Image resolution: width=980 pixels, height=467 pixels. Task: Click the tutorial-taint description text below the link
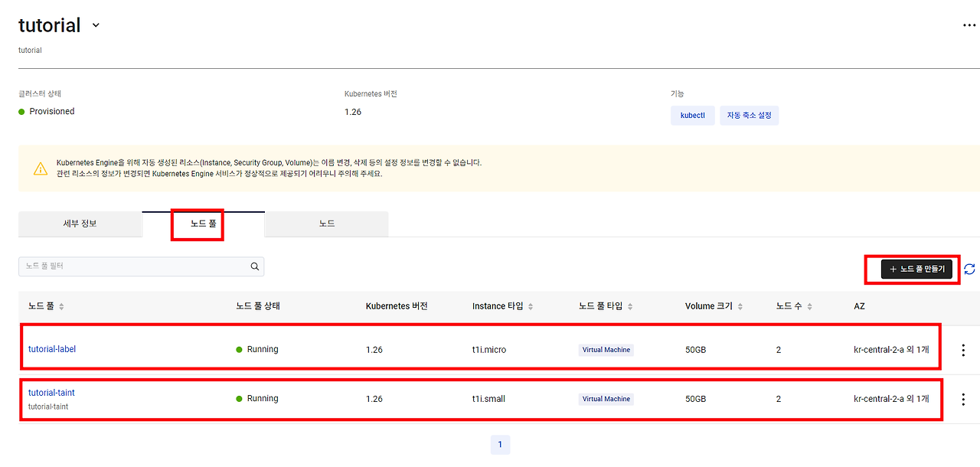[48, 407]
